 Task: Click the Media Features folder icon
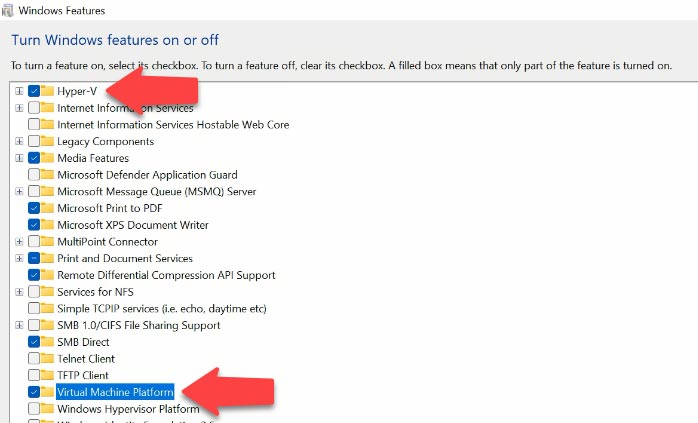pyautogui.click(x=47, y=158)
